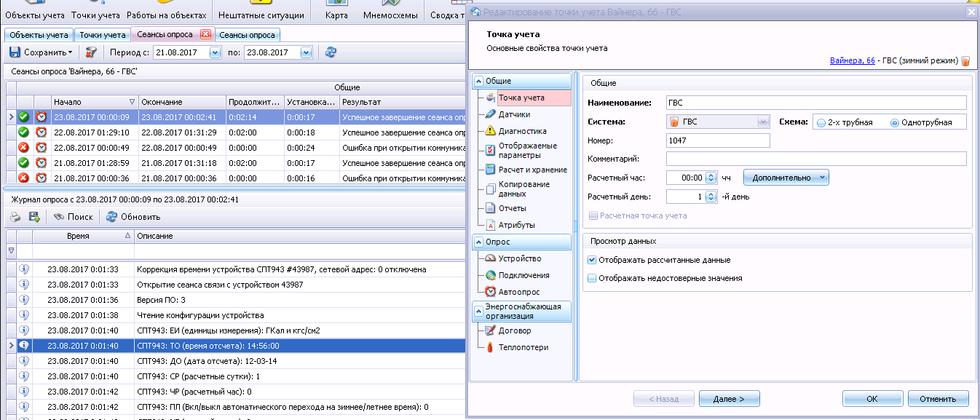Click the Далее > button
Screen dimensions: 980x420
click(729, 398)
